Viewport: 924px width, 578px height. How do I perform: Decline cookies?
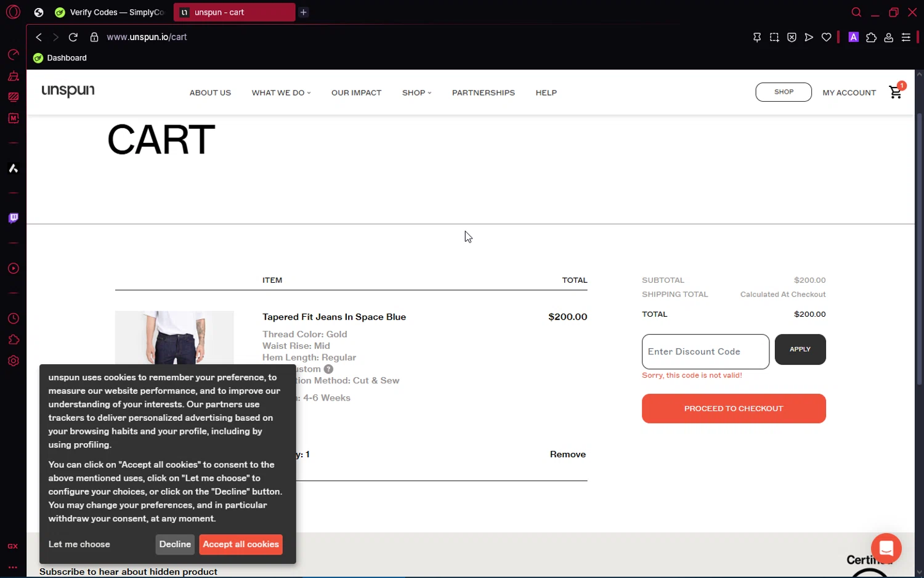click(x=175, y=545)
